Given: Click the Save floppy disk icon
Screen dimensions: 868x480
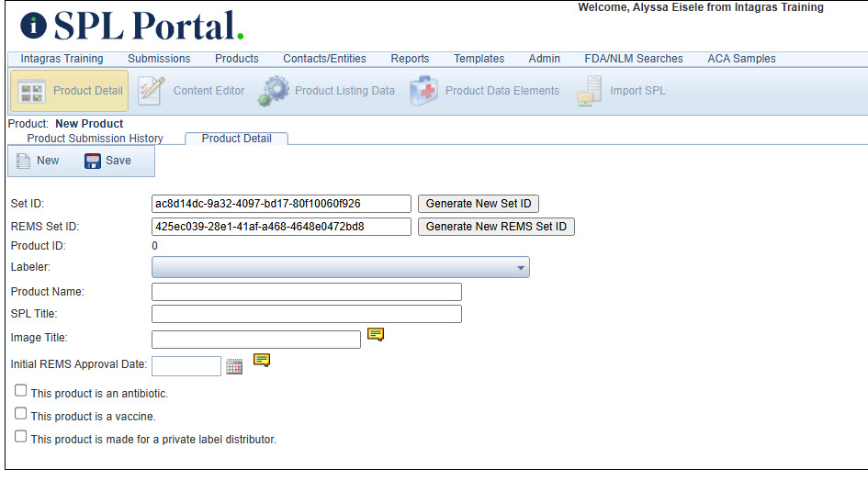Looking at the screenshot, I should tap(93, 161).
